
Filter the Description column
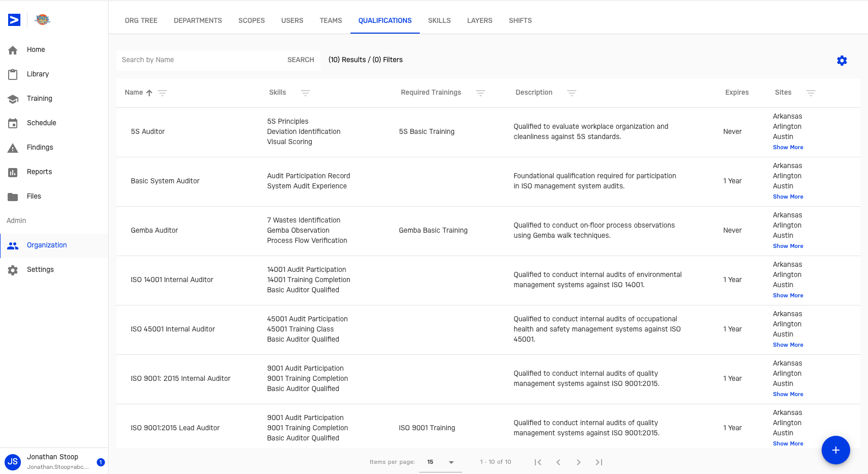click(x=572, y=93)
